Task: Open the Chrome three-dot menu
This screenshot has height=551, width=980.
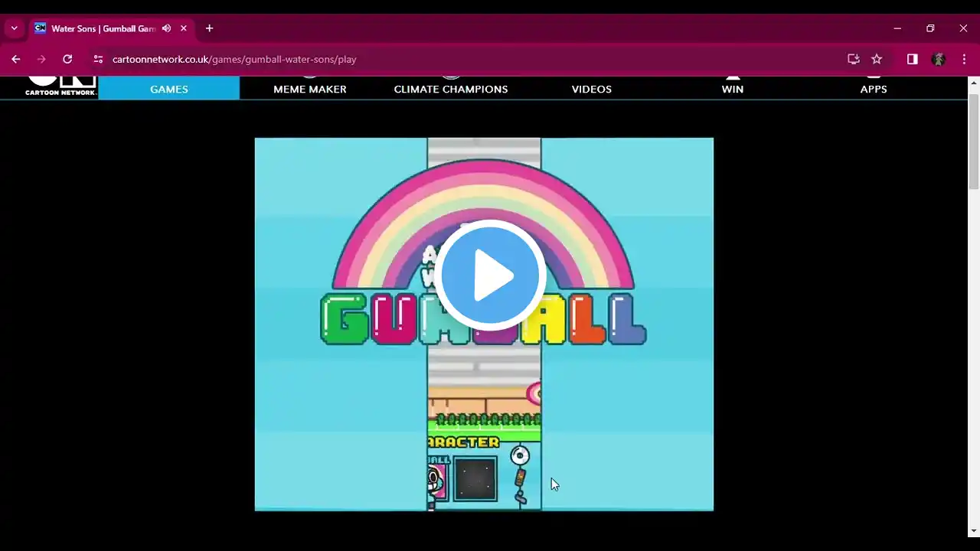Action: point(964,59)
